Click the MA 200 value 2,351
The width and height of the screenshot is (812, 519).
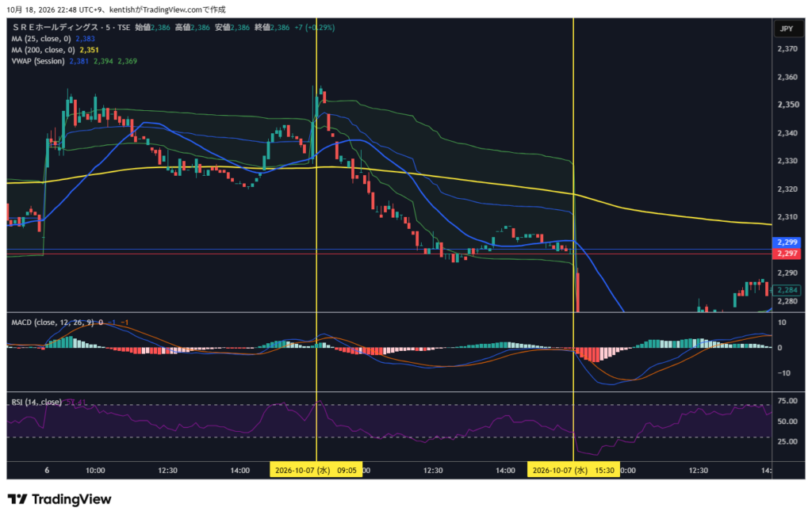pyautogui.click(x=89, y=50)
